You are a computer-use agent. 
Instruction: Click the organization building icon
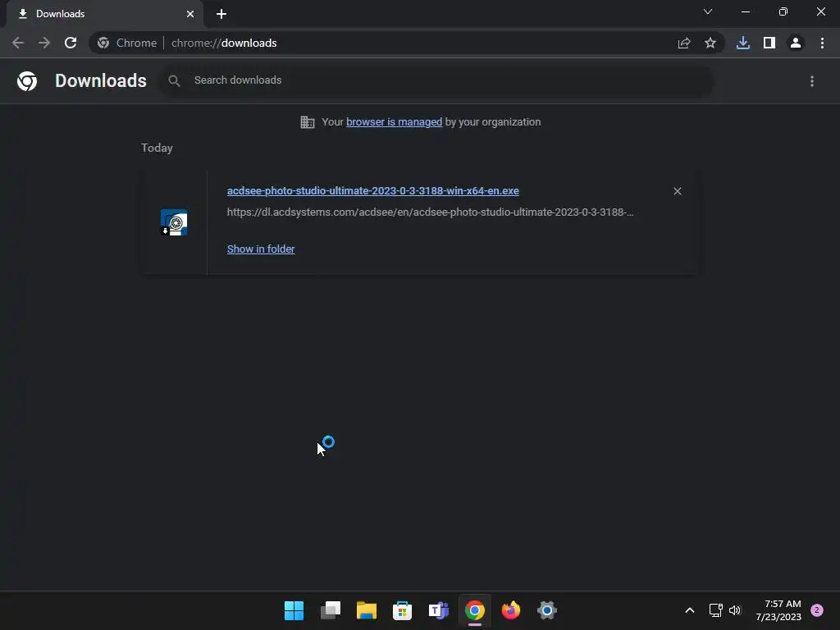[308, 122]
